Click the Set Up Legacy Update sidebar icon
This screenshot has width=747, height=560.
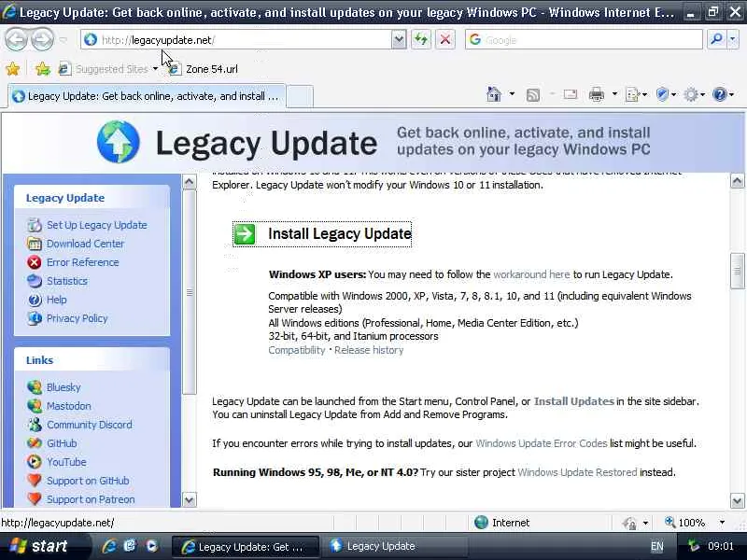coord(34,225)
